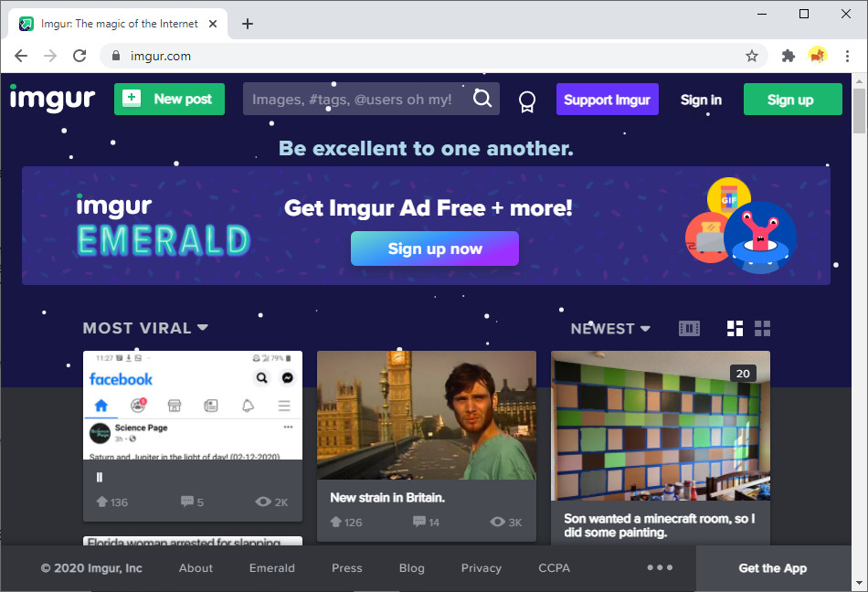Click the Imgur Emerald logo in banner
868x592 pixels.
pos(164,226)
